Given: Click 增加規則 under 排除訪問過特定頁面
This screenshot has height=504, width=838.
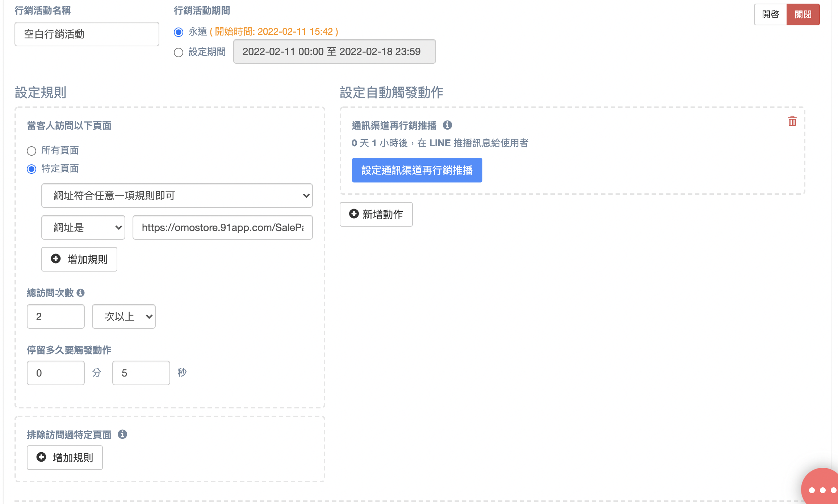Looking at the screenshot, I should click(x=65, y=458).
